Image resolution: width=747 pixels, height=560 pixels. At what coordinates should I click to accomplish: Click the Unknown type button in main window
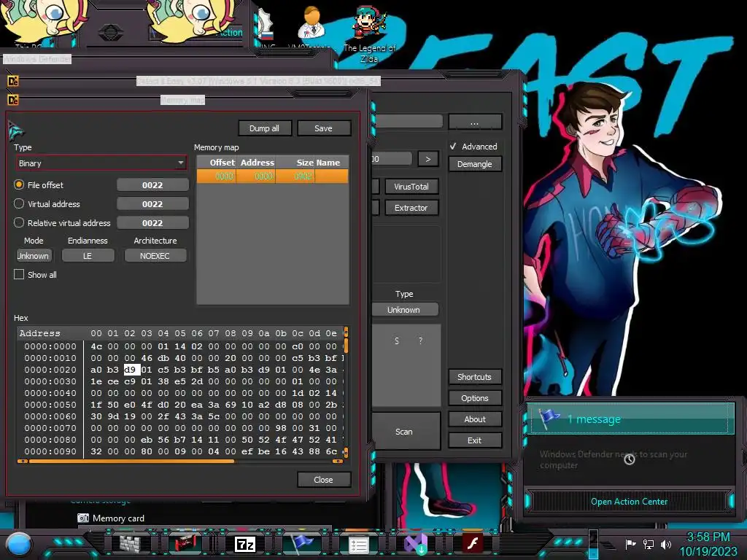pyautogui.click(x=404, y=309)
